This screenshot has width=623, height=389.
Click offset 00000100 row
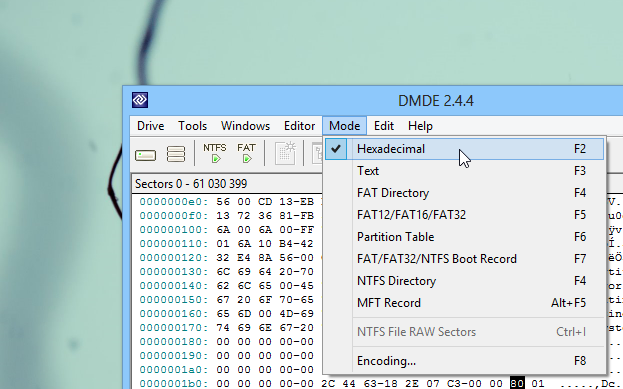point(174,230)
